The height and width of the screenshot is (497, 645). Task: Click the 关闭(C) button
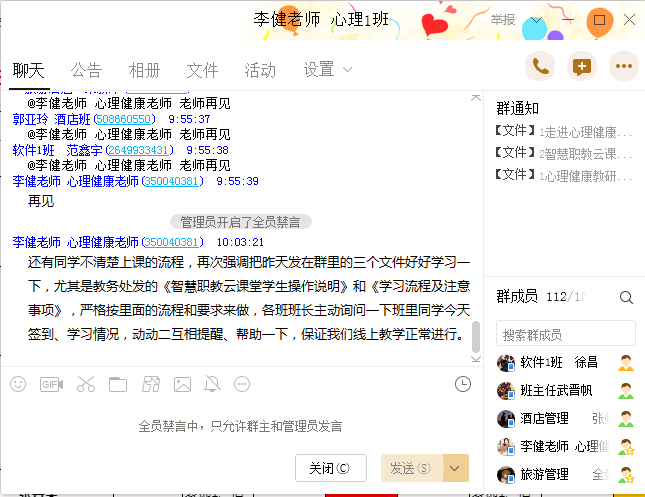331,468
